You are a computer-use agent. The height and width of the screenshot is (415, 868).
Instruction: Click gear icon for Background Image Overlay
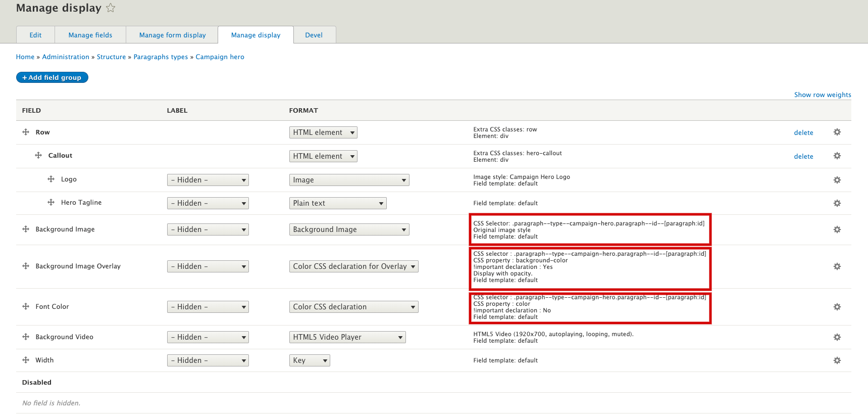[837, 266]
